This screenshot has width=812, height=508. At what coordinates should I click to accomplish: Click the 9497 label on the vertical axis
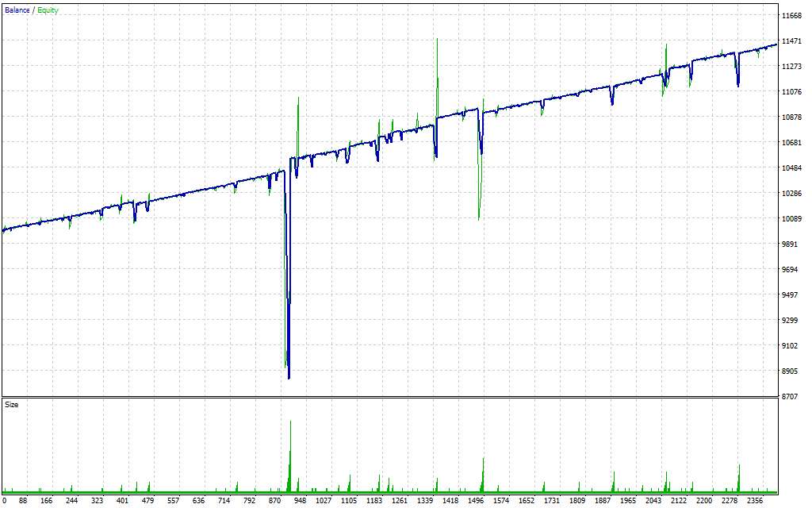[791, 295]
